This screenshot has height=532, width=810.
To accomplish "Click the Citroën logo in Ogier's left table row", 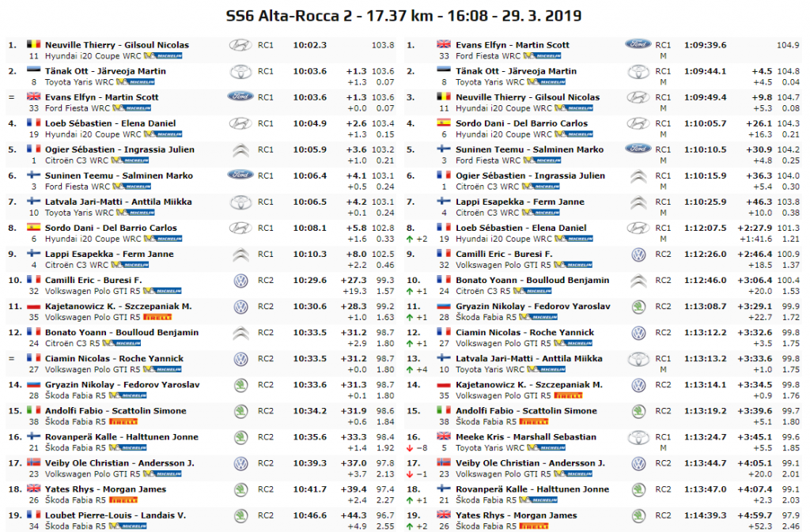I will click(x=240, y=150).
